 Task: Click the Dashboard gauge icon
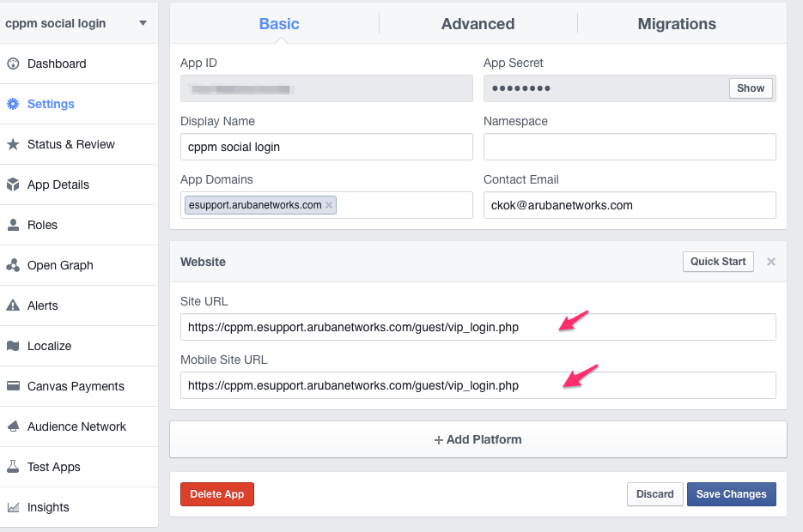[13, 63]
